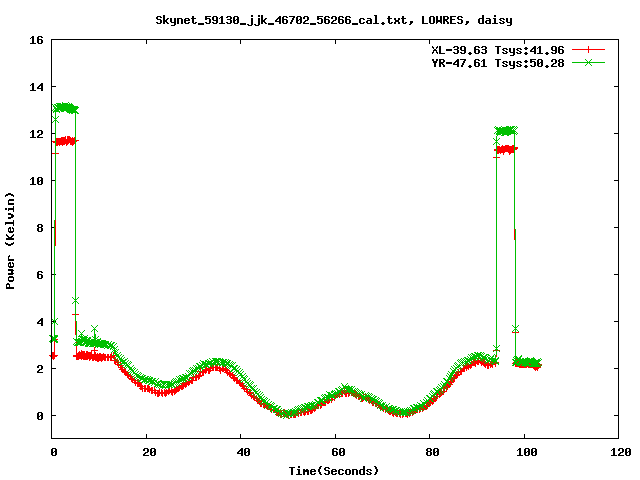Click x-axis tick label 20
This screenshot has width=640, height=480.
pyautogui.click(x=149, y=452)
